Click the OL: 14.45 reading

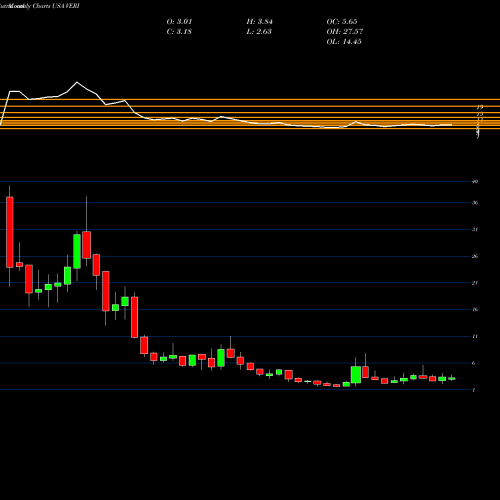pos(344,42)
